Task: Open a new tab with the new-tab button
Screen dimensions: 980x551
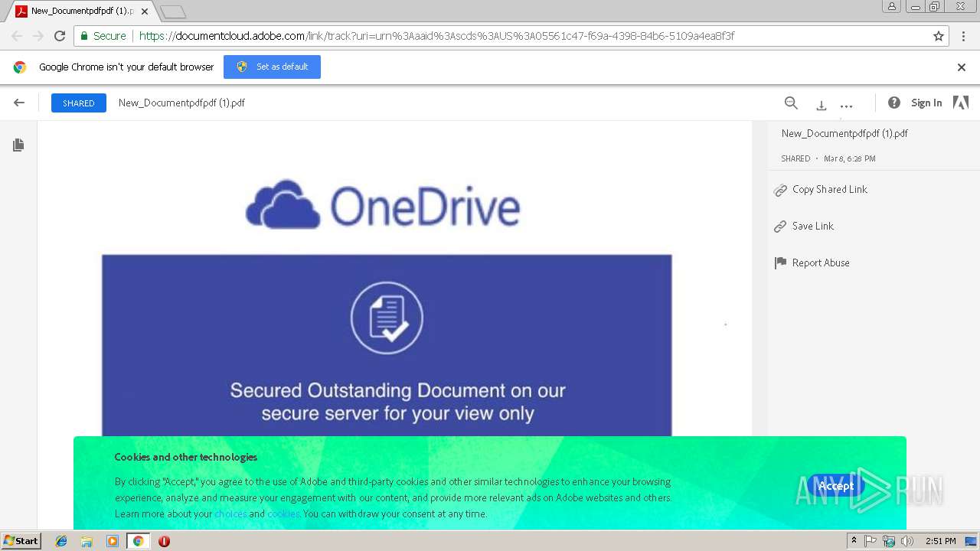Action: [x=173, y=11]
